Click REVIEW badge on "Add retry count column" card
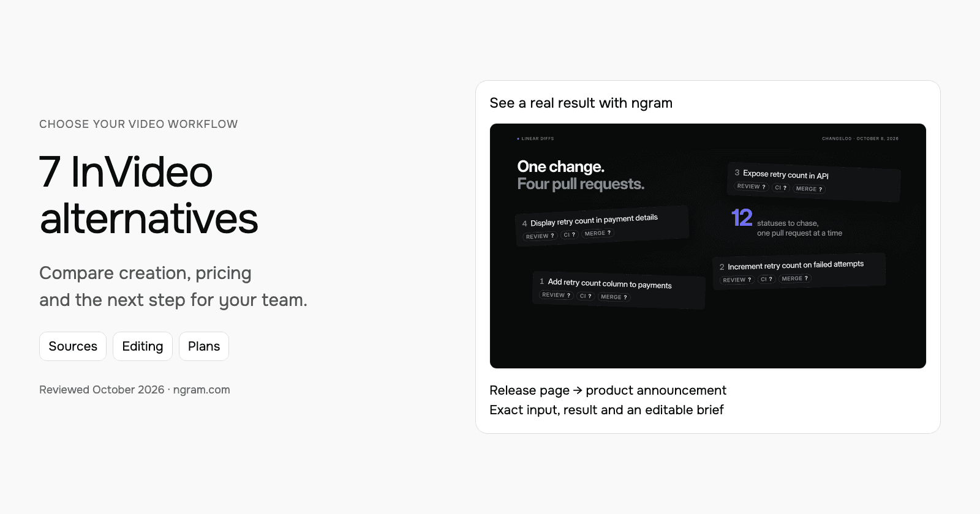980x514 pixels. 556,295
